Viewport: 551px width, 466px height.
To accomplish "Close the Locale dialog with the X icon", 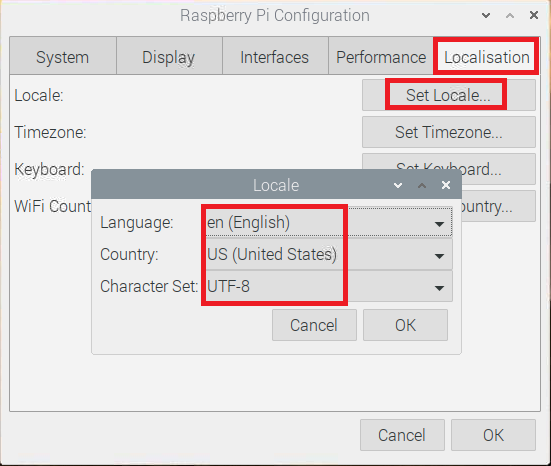I will [x=446, y=185].
